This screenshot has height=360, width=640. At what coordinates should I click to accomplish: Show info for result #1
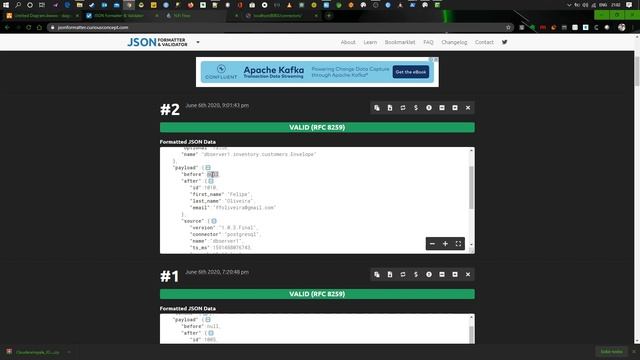429,274
